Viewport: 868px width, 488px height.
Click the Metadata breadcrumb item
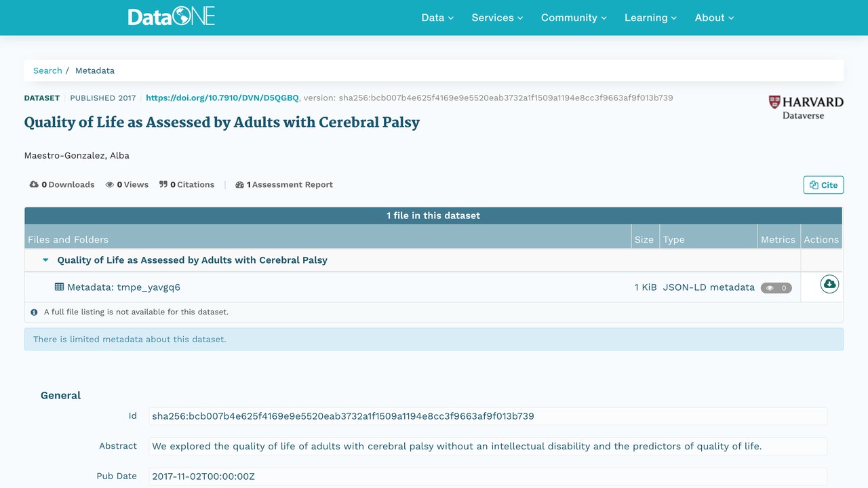tap(95, 70)
